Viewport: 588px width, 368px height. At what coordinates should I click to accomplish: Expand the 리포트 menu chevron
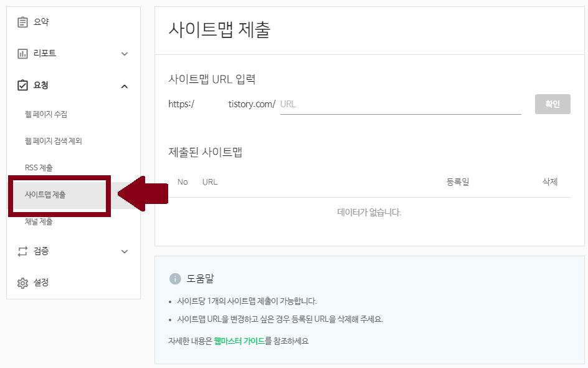[x=125, y=54]
